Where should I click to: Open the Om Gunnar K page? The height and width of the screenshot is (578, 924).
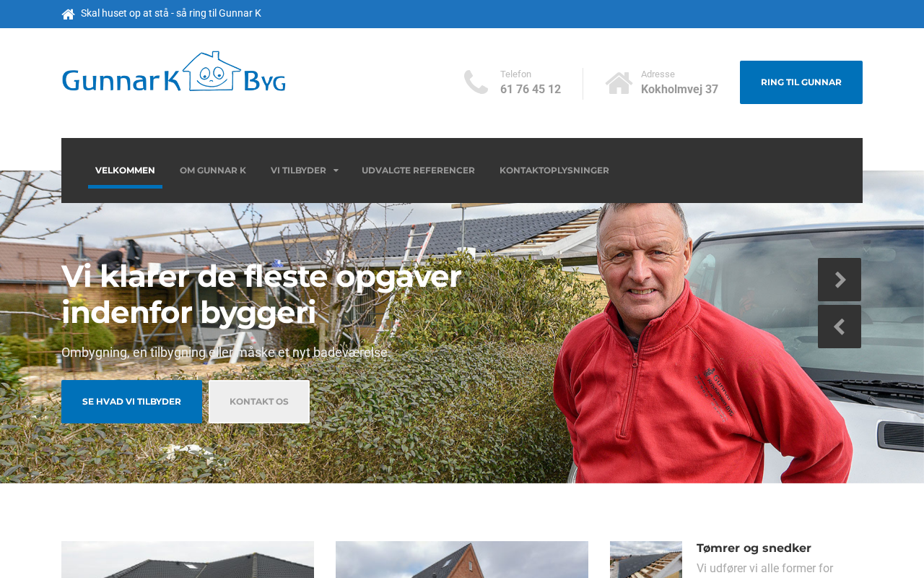(x=213, y=171)
